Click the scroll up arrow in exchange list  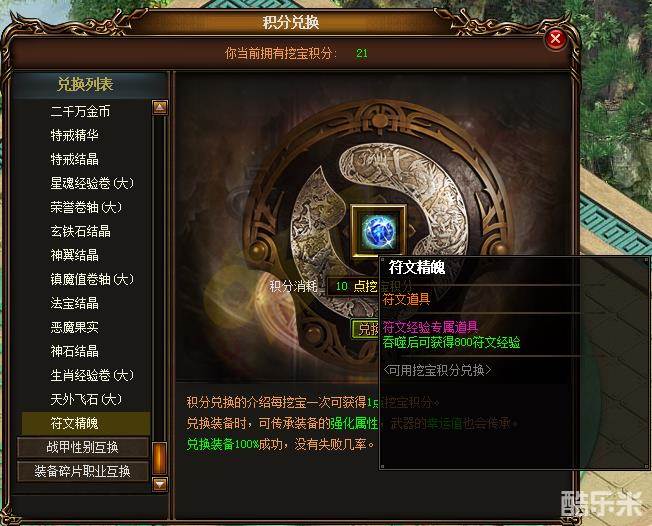[x=160, y=107]
